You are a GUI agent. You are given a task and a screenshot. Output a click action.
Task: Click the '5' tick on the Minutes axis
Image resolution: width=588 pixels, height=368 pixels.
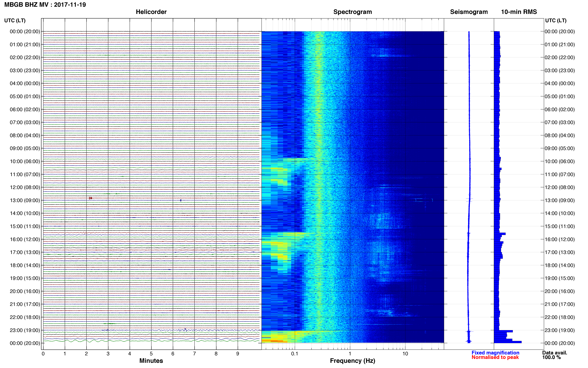point(151,354)
